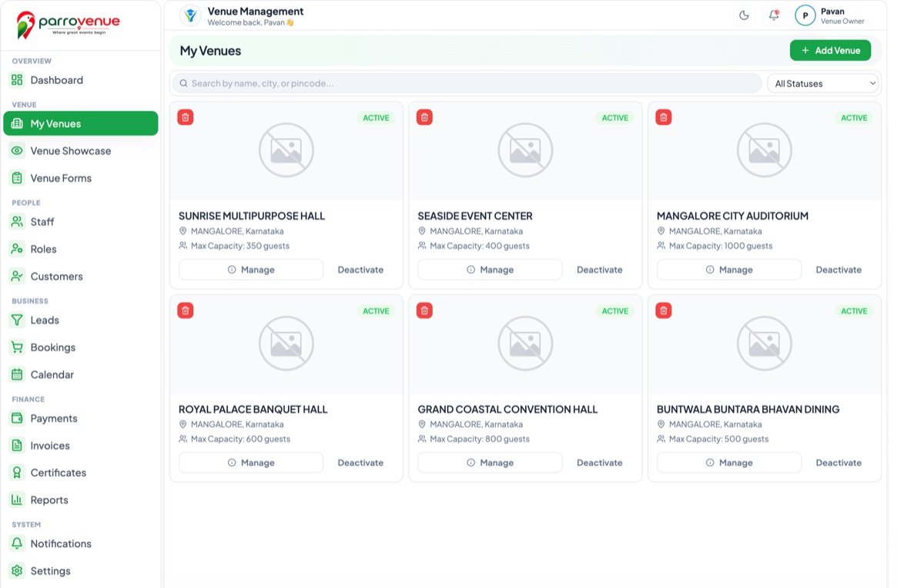Click the Certificates ribbon icon
This screenshot has width=924, height=588.
[17, 472]
